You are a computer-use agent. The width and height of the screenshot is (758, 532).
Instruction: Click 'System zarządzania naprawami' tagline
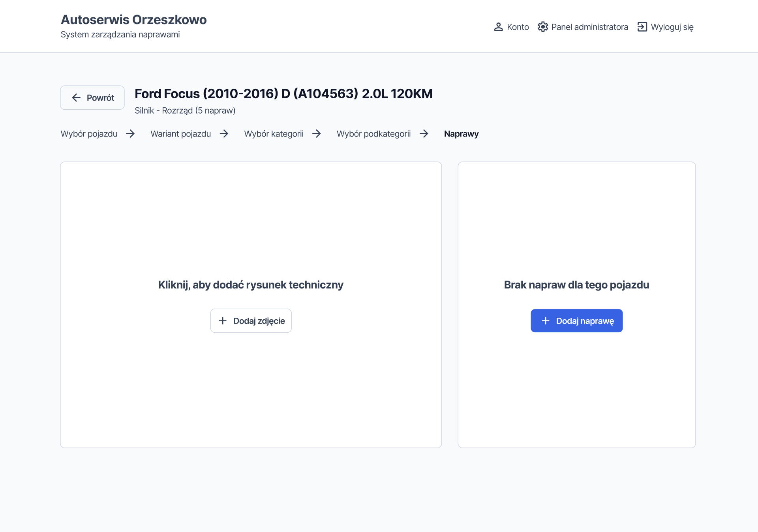(120, 35)
